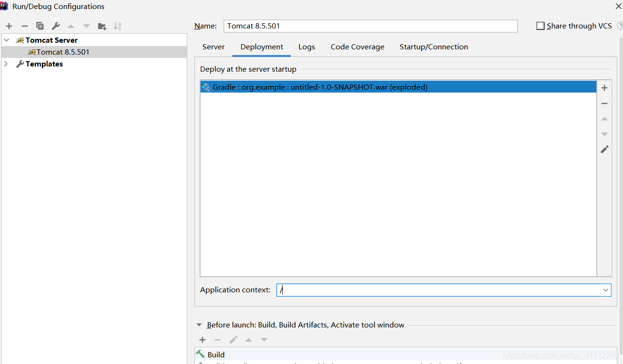The height and width of the screenshot is (364, 623).
Task: Move before launch task down
Action: pyautogui.click(x=264, y=340)
